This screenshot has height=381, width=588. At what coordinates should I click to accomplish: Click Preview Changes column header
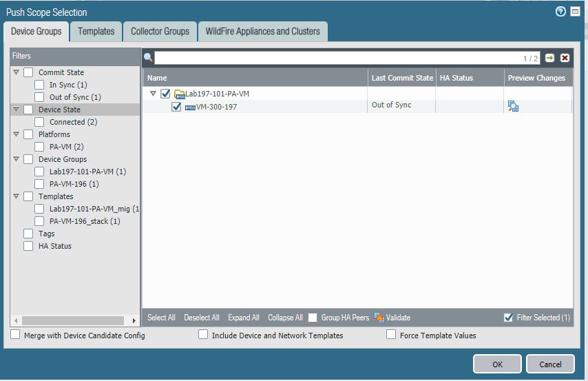538,78
